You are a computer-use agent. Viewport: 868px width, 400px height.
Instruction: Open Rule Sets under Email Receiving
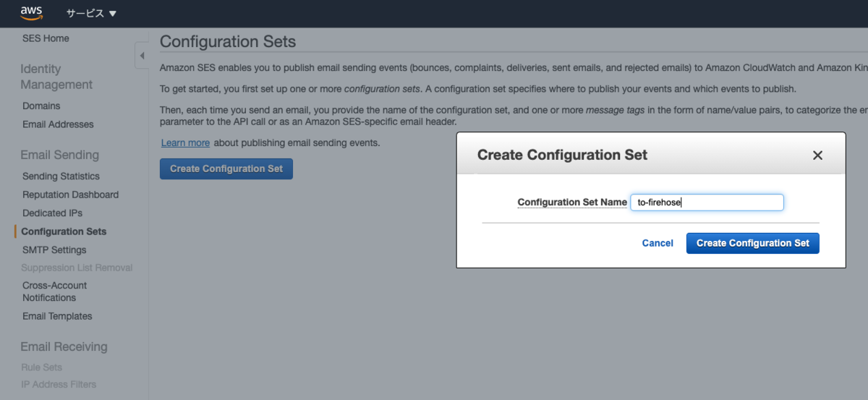tap(42, 367)
